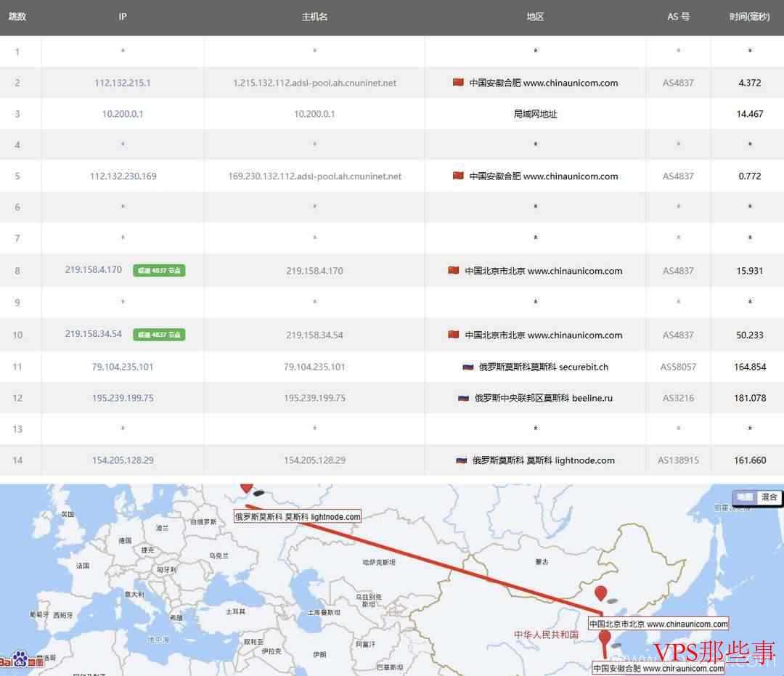Click the region text with beeline.ru
784x676 pixels.
tap(544, 398)
